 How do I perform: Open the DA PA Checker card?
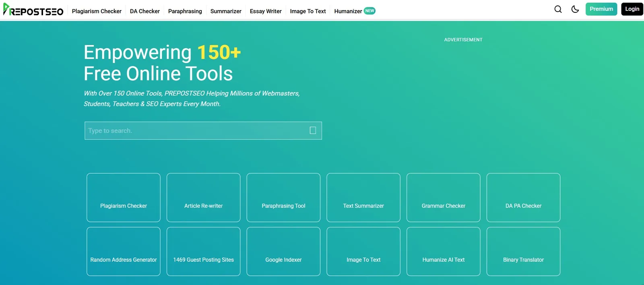[x=523, y=198]
